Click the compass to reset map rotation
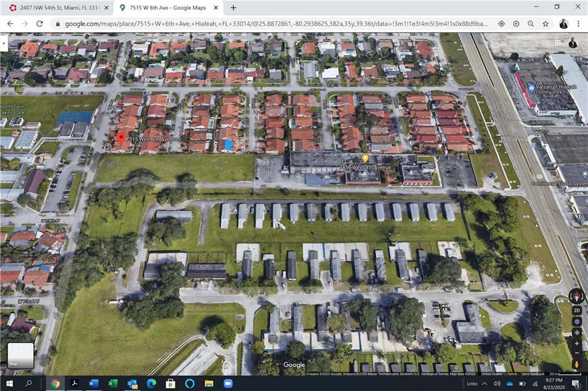The height and width of the screenshot is (391, 588). (x=577, y=296)
